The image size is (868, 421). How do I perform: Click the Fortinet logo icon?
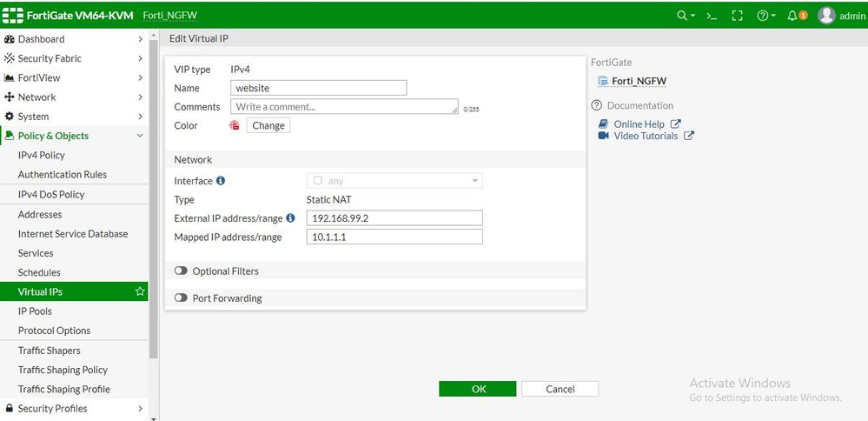13,16
